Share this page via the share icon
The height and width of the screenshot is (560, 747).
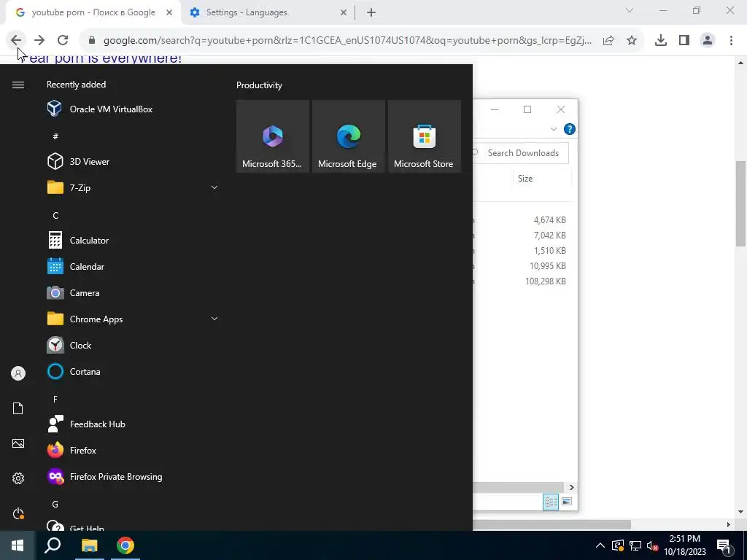pyautogui.click(x=608, y=41)
